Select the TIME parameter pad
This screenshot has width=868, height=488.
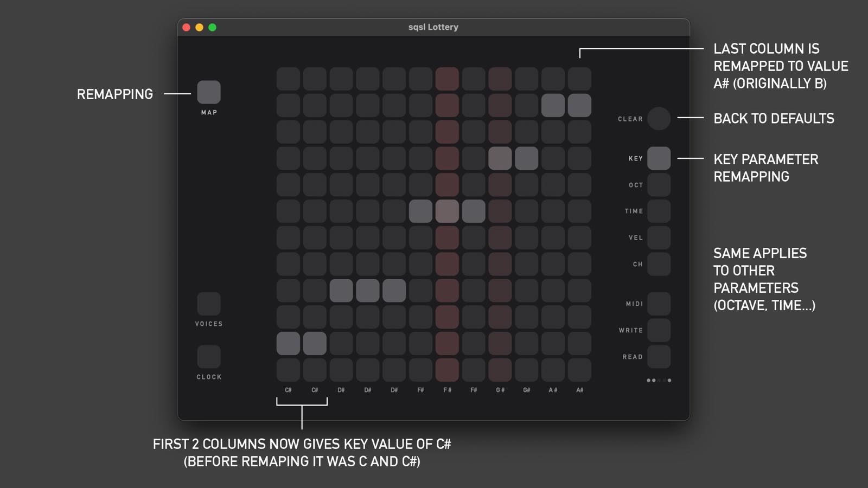(x=659, y=211)
